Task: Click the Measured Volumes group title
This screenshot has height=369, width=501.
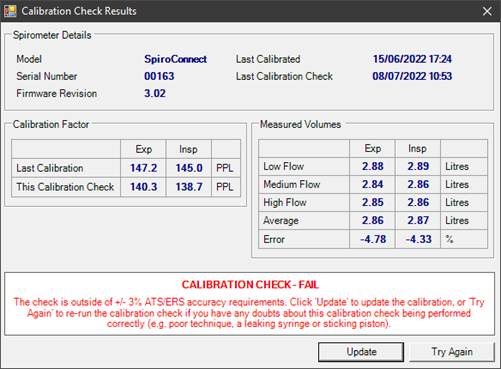Action: click(x=300, y=124)
